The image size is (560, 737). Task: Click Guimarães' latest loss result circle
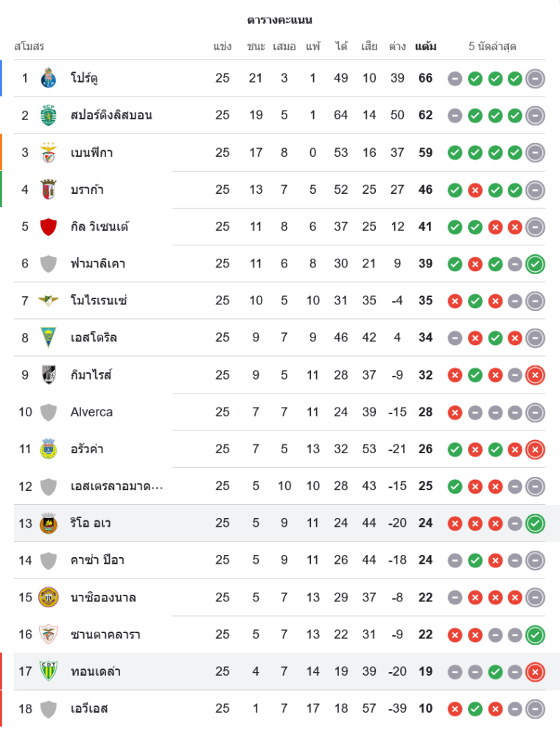click(536, 375)
